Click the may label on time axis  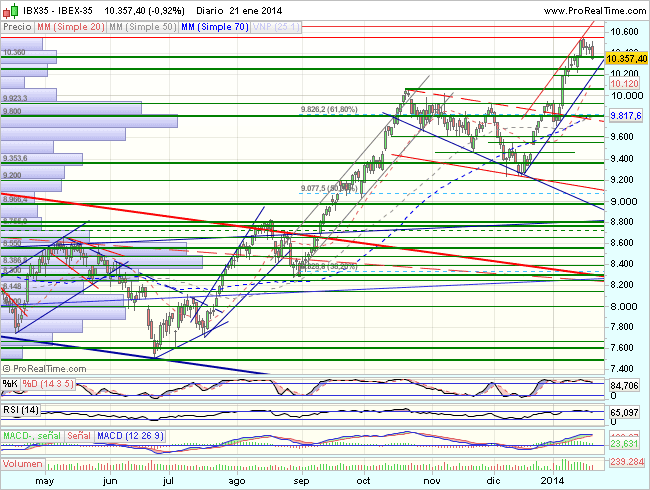click(x=44, y=481)
